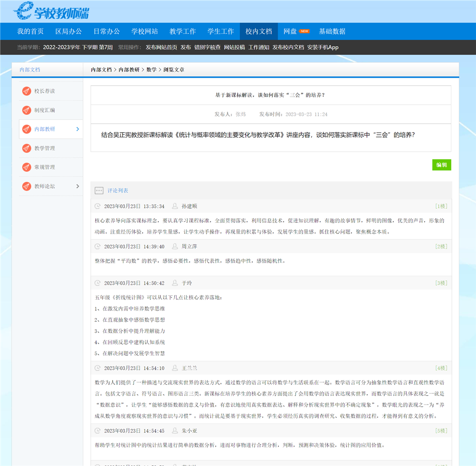Go to 教学工作 in top navigation

183,31
